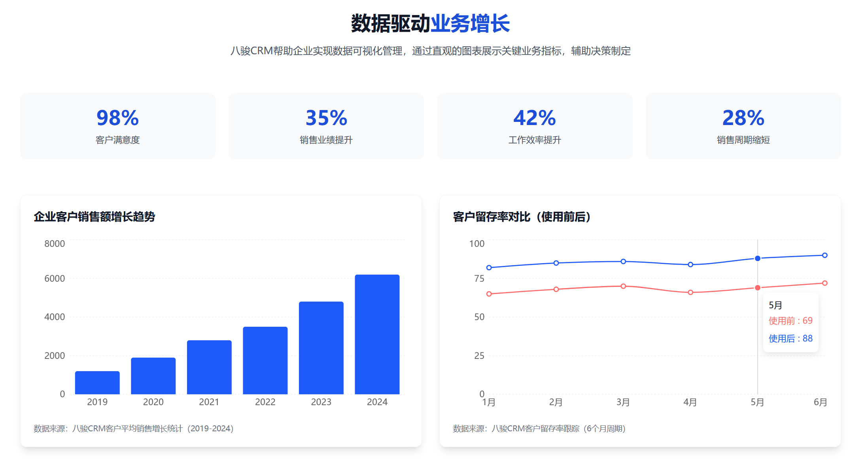Screen dimensions: 868x459
Task: Click the title 客户留存率对比（使用前后）
Action: (521, 217)
